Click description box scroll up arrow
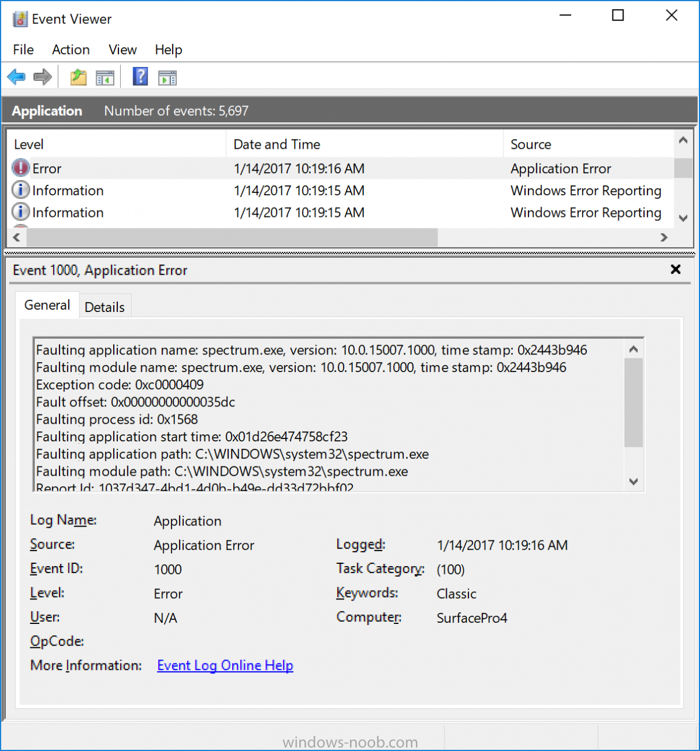700x751 pixels. pyautogui.click(x=633, y=349)
